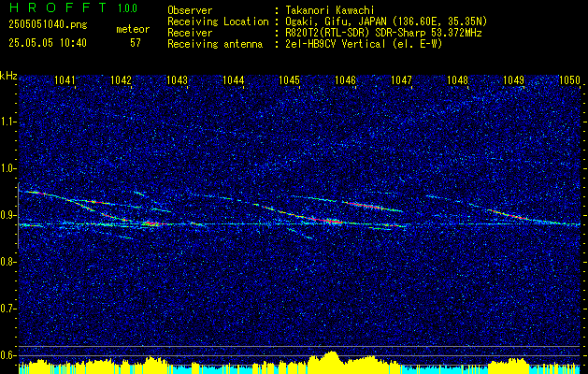This screenshot has width=588, height=374.
Task: Click the 0.8 kHz axis label
Action: (7, 262)
